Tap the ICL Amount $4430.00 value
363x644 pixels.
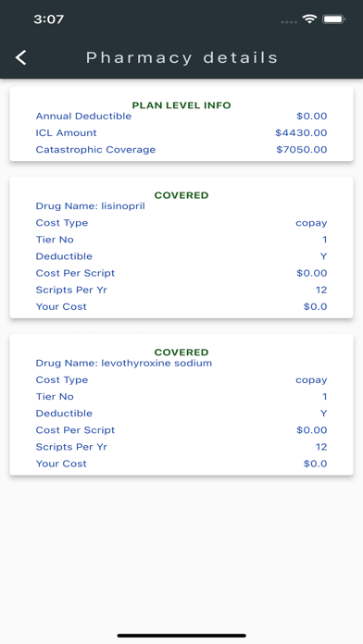click(x=301, y=132)
